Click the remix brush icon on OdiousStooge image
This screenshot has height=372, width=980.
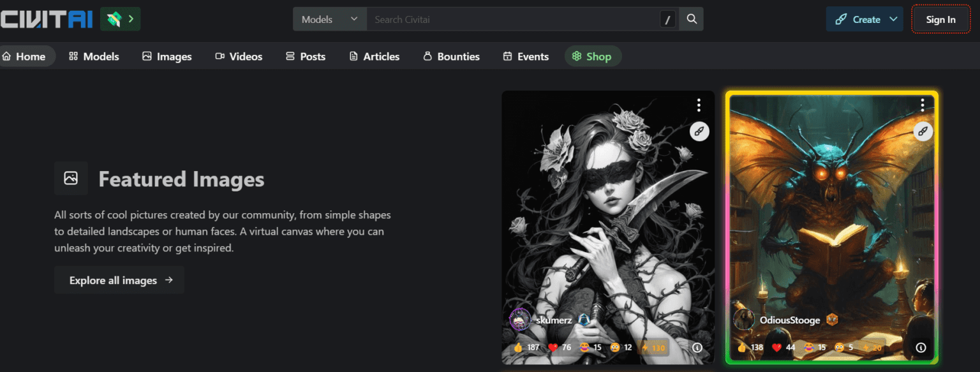click(x=923, y=131)
